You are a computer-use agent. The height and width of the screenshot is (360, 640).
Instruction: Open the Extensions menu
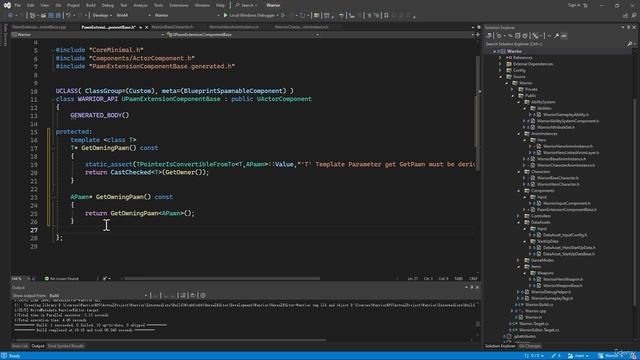179,5
